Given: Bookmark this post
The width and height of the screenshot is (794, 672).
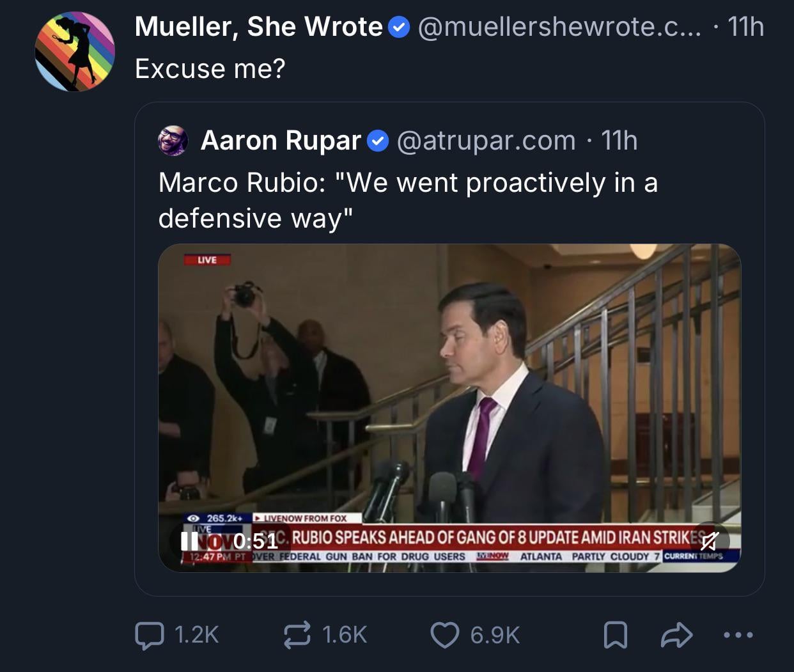Looking at the screenshot, I should (x=615, y=635).
